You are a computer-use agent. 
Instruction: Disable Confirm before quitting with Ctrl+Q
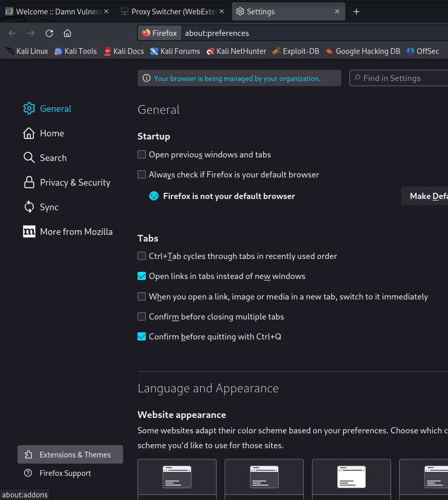point(142,337)
